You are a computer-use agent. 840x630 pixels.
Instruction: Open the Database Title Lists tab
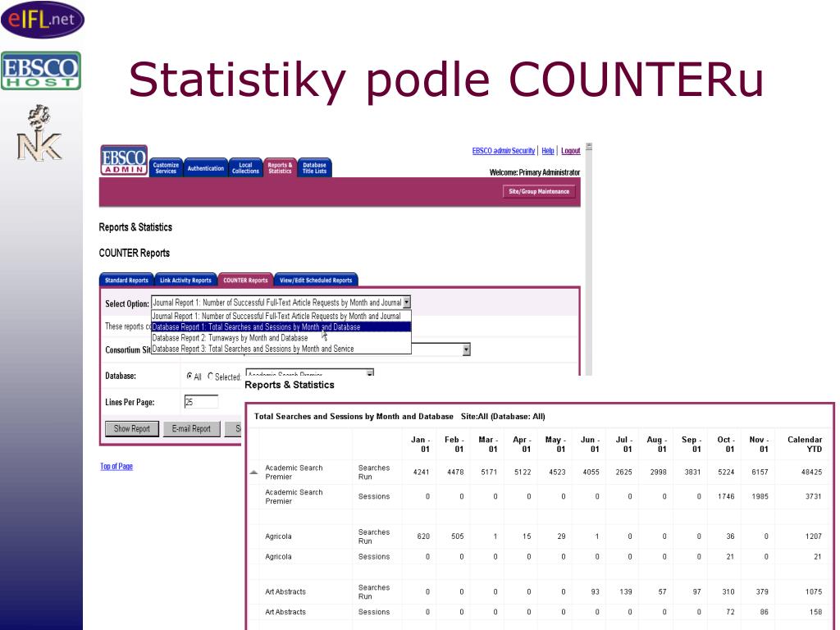[x=314, y=167]
